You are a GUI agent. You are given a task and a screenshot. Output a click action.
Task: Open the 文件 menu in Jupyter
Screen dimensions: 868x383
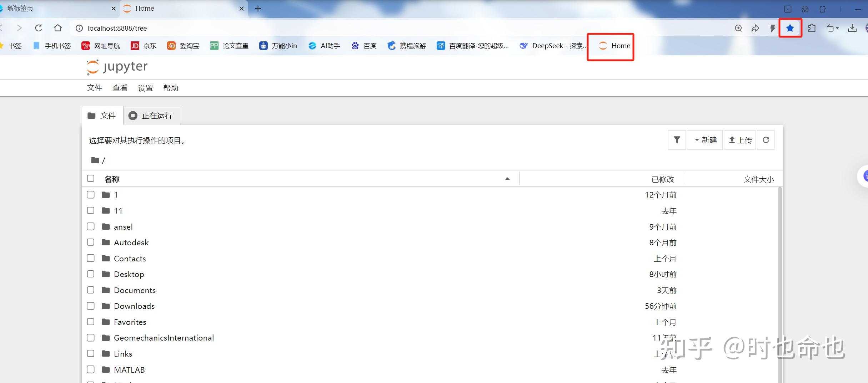94,88
